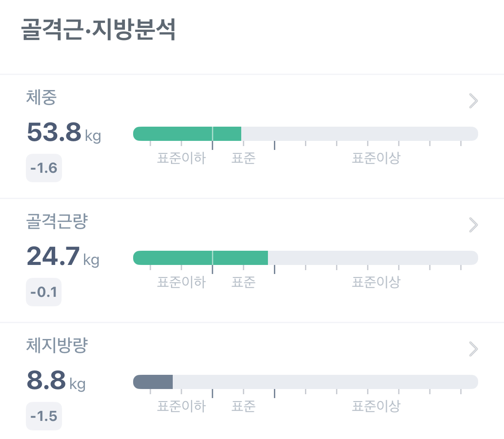Click 표준이하 label under 골격근량 bar

[181, 282]
